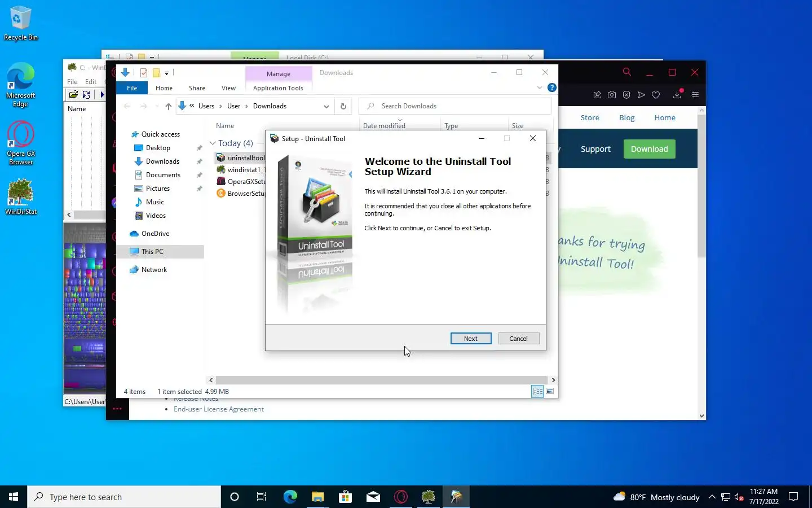Open File Explorer from the taskbar

click(317, 497)
